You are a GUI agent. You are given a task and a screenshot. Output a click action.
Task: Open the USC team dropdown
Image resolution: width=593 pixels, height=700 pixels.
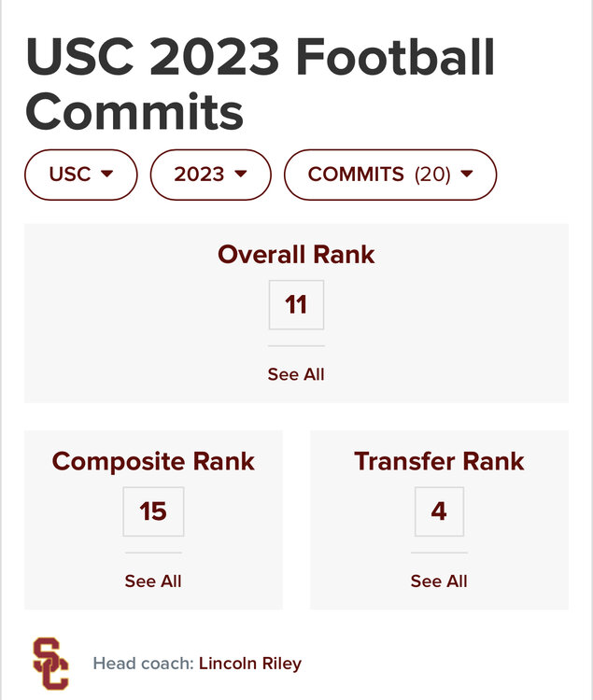(80, 175)
